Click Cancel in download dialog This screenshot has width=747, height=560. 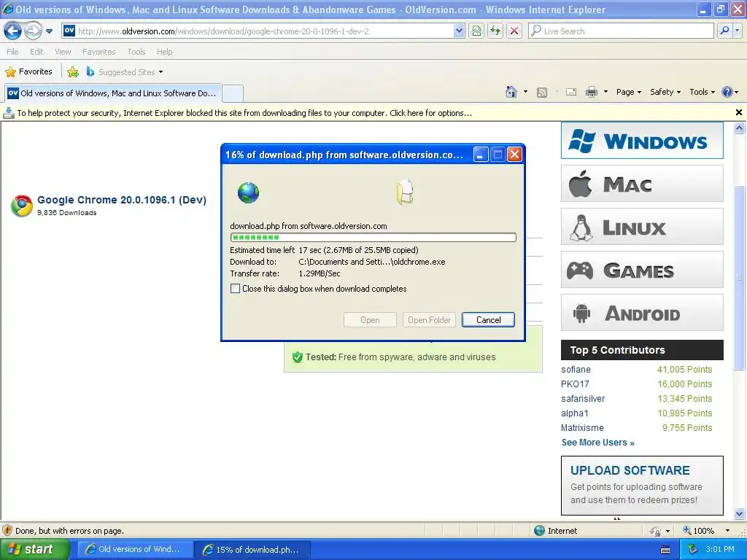488,320
